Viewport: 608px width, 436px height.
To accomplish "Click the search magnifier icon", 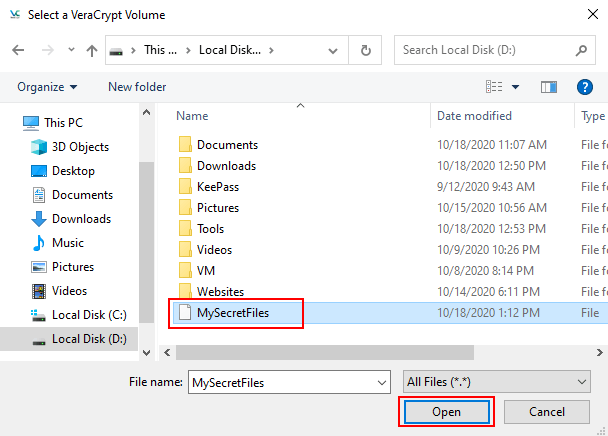I will pos(581,50).
